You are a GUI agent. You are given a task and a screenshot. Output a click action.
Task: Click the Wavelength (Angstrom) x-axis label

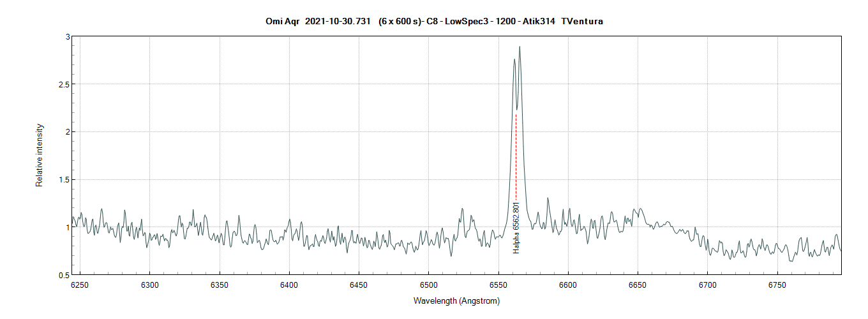coord(456,301)
